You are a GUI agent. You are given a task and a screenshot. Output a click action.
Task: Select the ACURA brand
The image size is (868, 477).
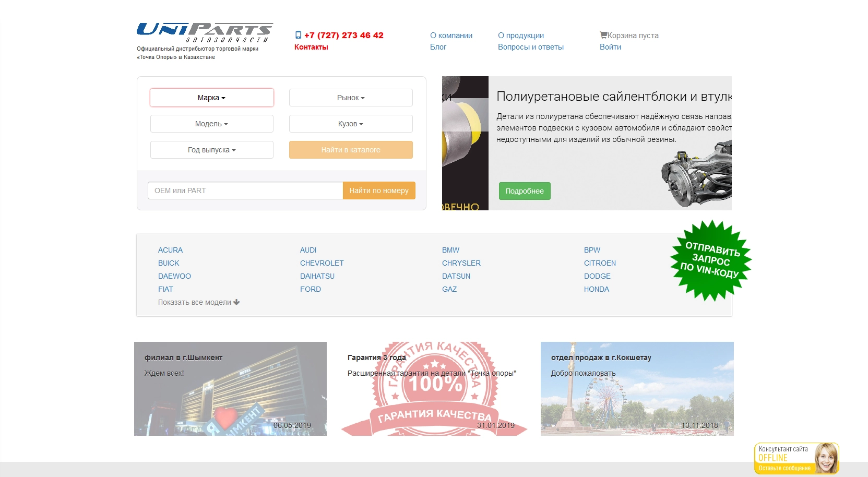170,250
